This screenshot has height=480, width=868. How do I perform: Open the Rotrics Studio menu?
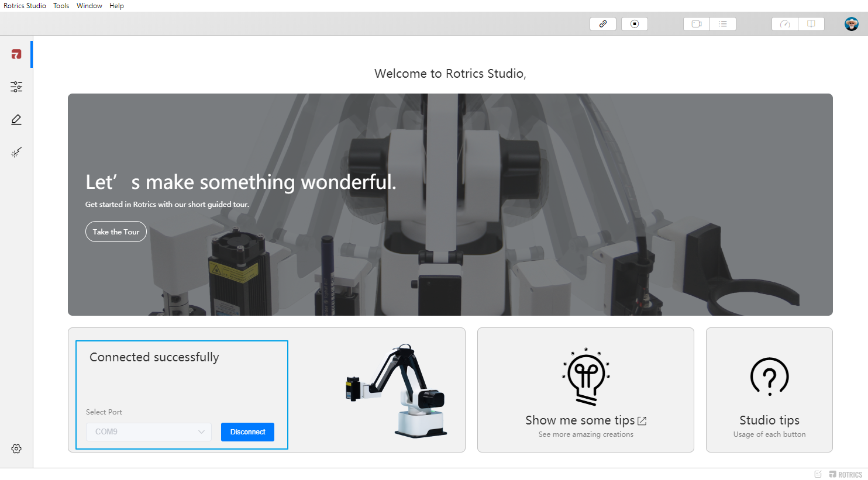click(25, 6)
